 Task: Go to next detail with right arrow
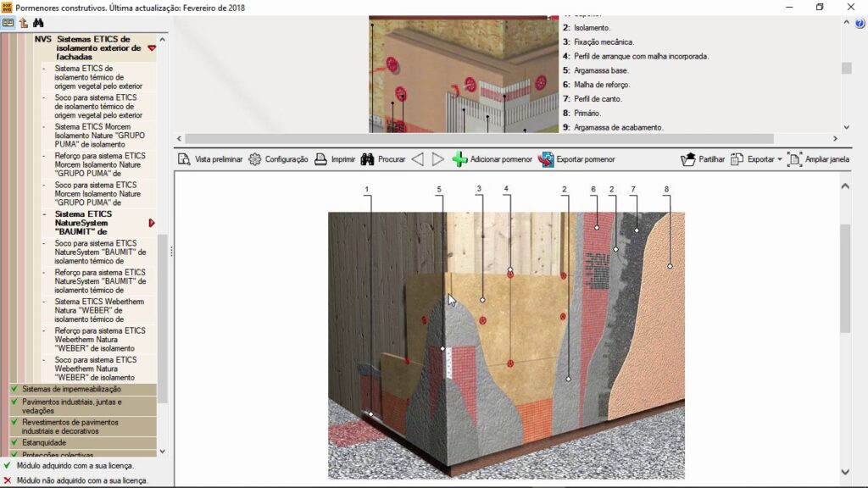tap(437, 159)
